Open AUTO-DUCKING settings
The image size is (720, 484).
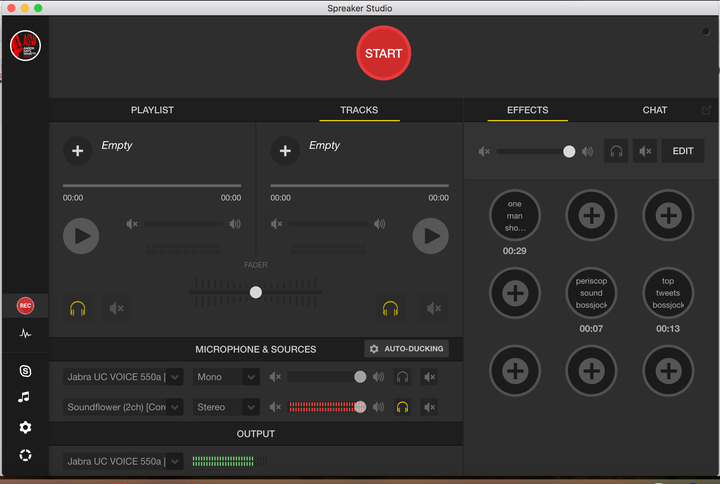[406, 349]
